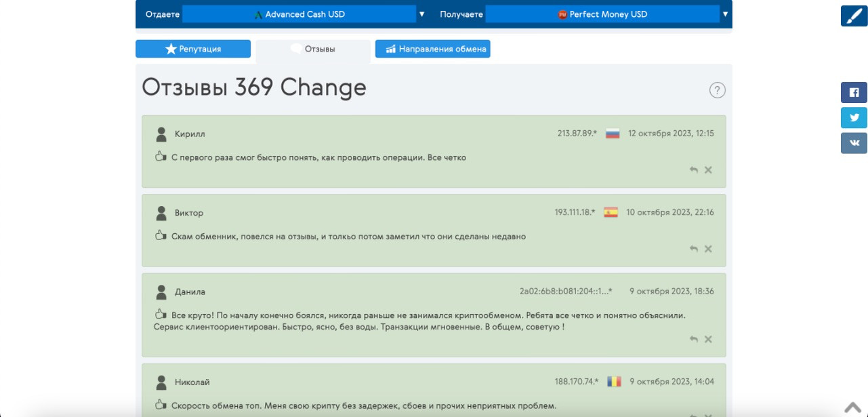
Task: Click Данила's user avatar icon
Action: (161, 292)
